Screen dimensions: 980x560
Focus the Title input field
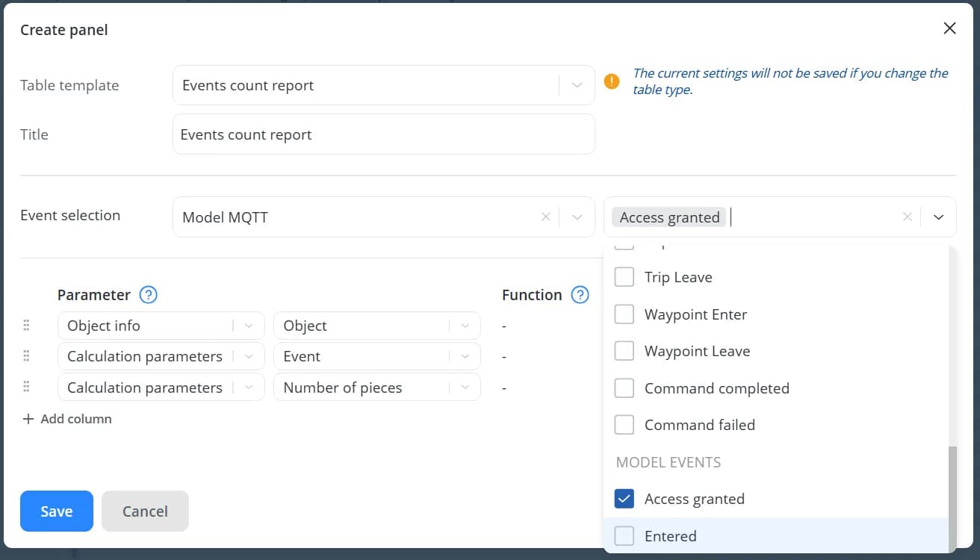pyautogui.click(x=383, y=134)
